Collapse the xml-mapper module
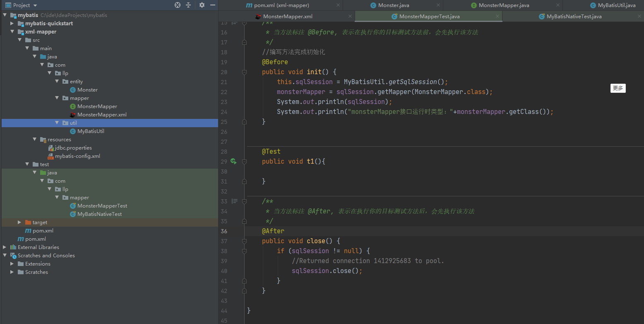 [x=12, y=31]
